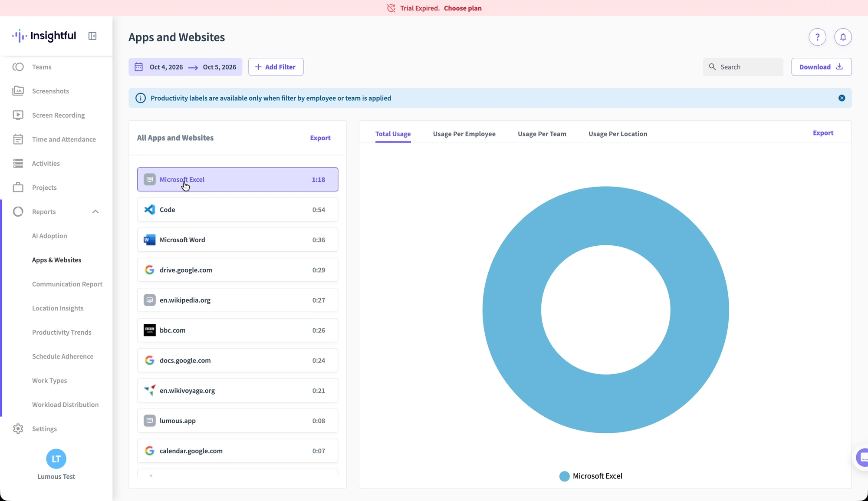Image resolution: width=868 pixels, height=501 pixels.
Task: Click the LT user avatar
Action: tap(56, 459)
